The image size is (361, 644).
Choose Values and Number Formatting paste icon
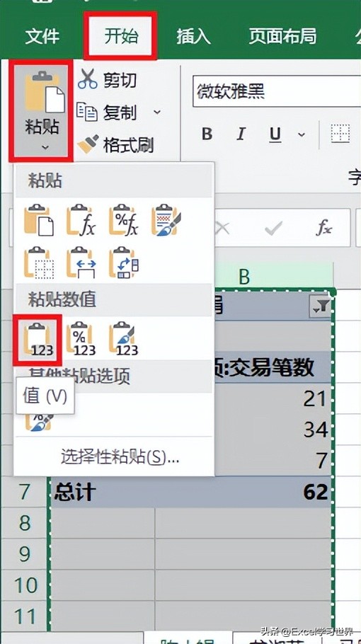pyautogui.click(x=81, y=339)
